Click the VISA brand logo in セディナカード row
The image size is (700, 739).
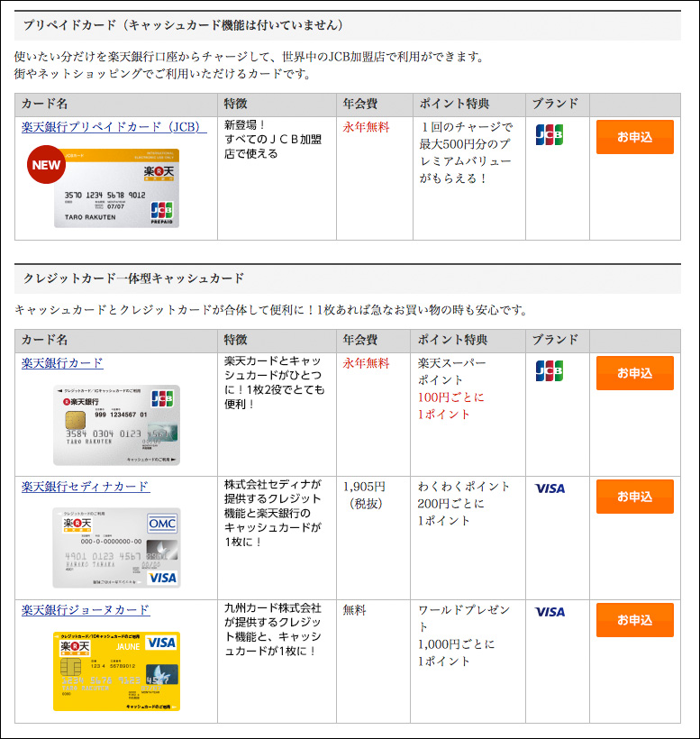coord(550,488)
